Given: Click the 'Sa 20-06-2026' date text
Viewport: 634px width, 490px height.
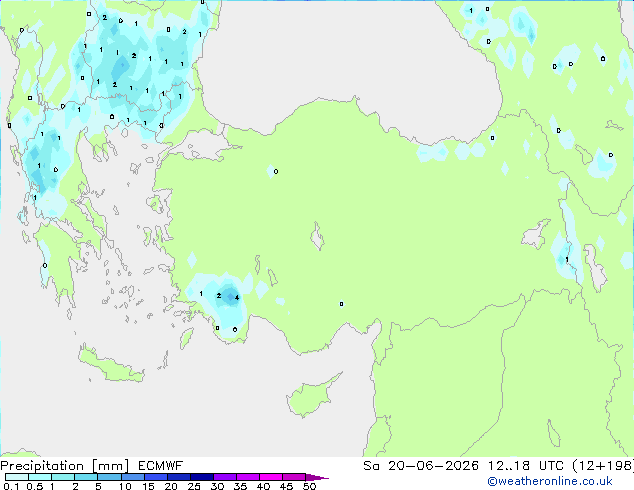Looking at the screenshot, I should [x=421, y=466].
